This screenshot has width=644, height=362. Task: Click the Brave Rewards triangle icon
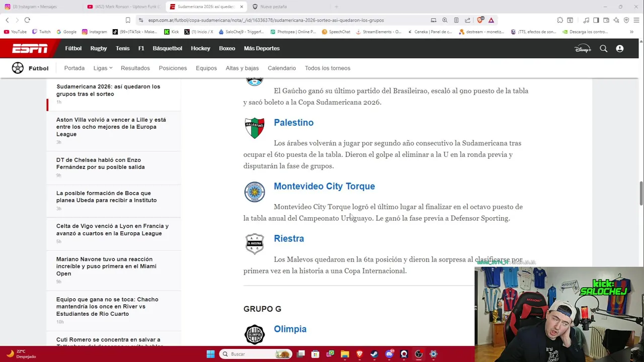click(491, 20)
